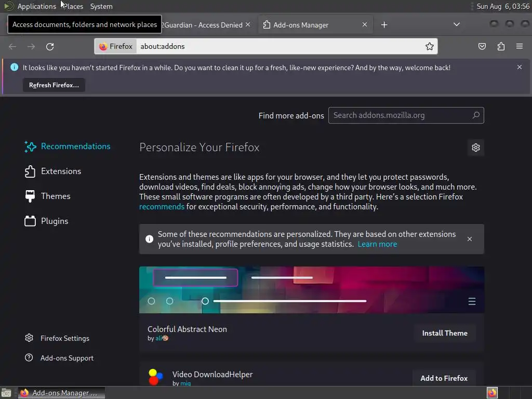This screenshot has height=399, width=532.
Task: Click the 'Personalize Your Firefox' heading
Action: [x=199, y=148]
